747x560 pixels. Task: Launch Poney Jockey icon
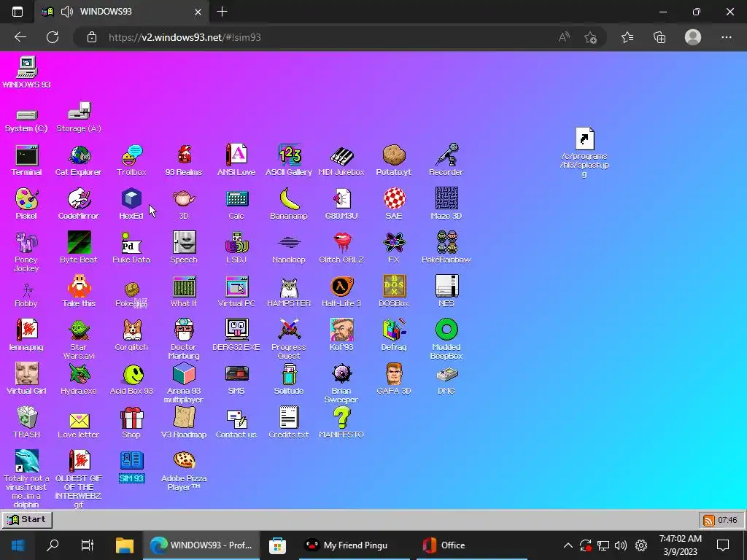point(27,252)
